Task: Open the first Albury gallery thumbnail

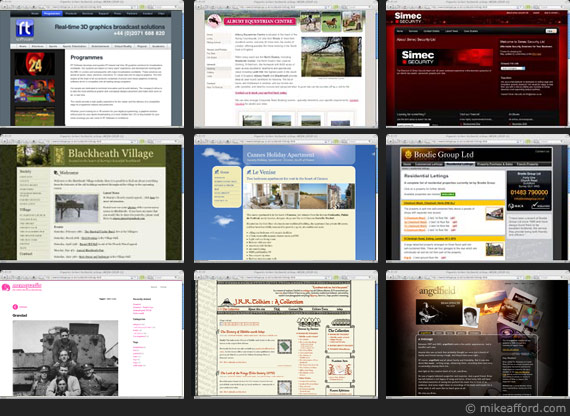Action: pyautogui.click(x=252, y=120)
